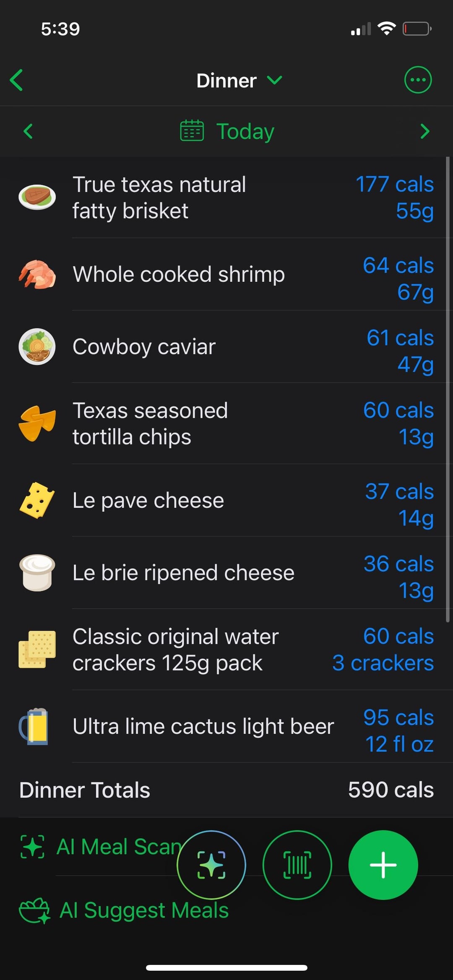
Task: Tap the shrimp food icon
Action: [37, 274]
